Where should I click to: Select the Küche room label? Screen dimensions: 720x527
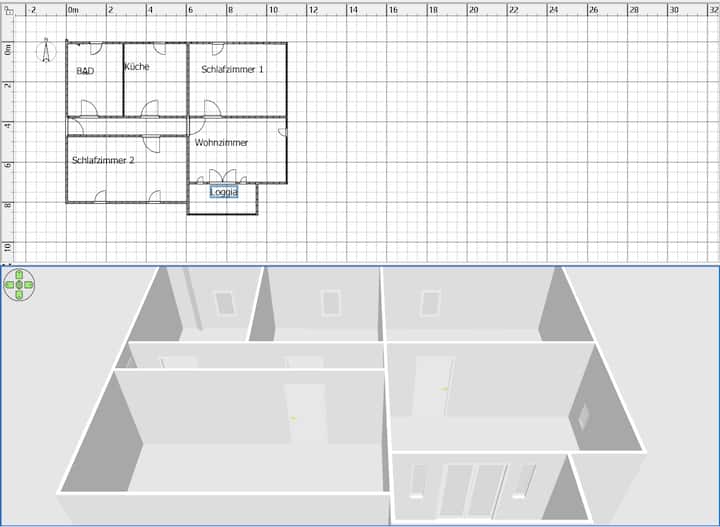[x=137, y=67]
